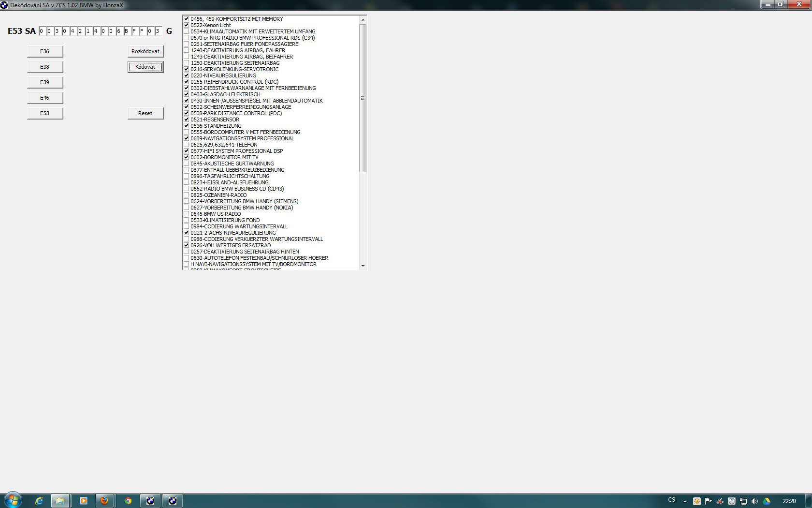Open Windows Explorer folder in taskbar
Viewport: 812px width, 508px height.
(60, 501)
